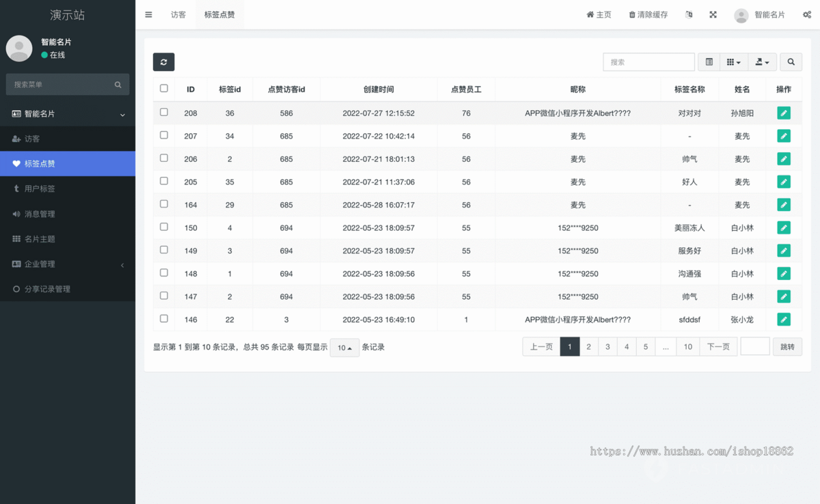Open the language switch icon in the header

click(689, 14)
